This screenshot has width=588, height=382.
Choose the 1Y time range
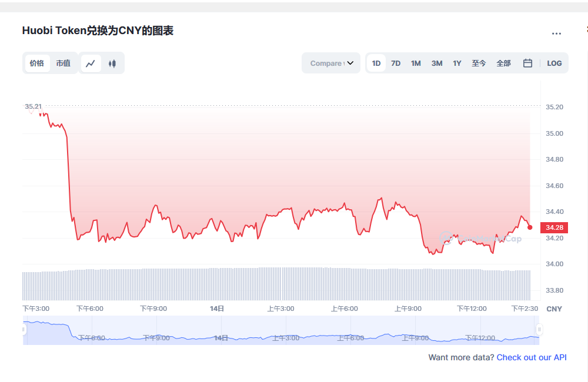[457, 63]
